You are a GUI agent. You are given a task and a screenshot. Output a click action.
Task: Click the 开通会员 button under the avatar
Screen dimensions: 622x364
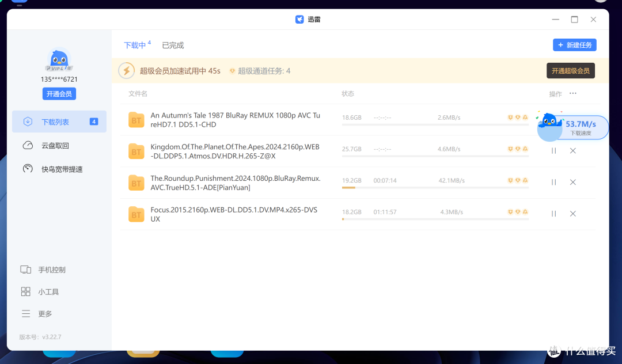point(59,94)
